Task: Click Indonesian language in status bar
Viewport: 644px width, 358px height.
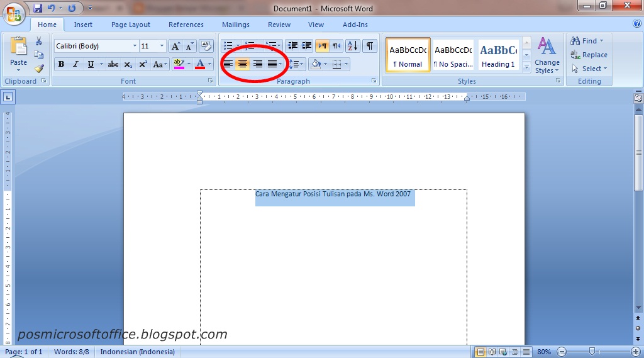Action: (138, 352)
